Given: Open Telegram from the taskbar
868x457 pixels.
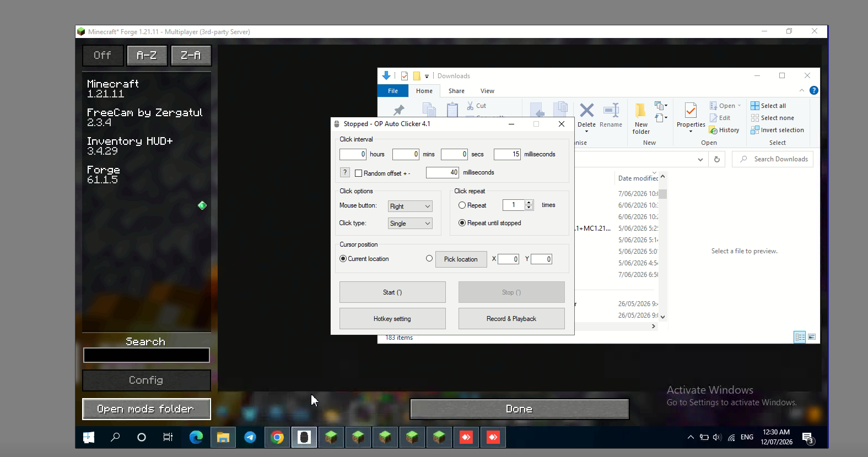Looking at the screenshot, I should [250, 437].
